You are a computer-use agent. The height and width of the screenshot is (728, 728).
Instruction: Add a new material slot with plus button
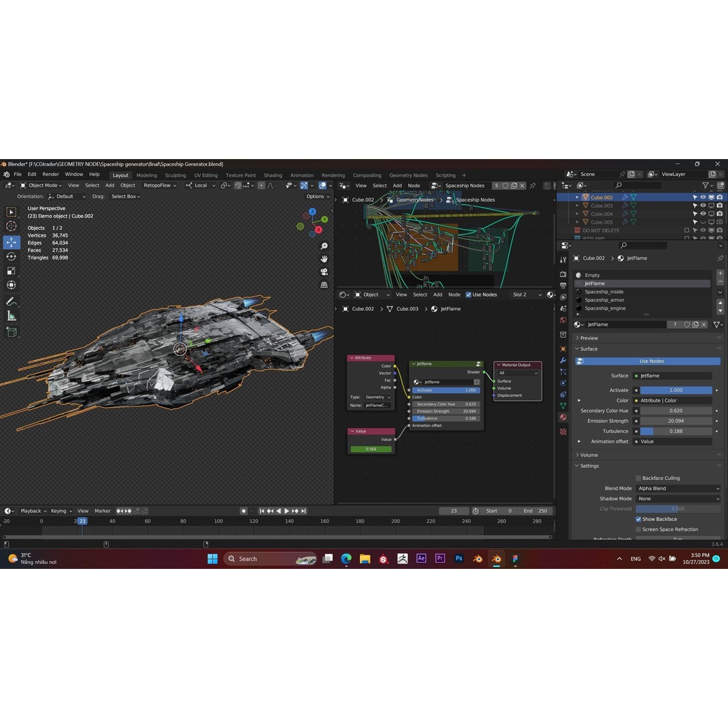[x=720, y=274]
